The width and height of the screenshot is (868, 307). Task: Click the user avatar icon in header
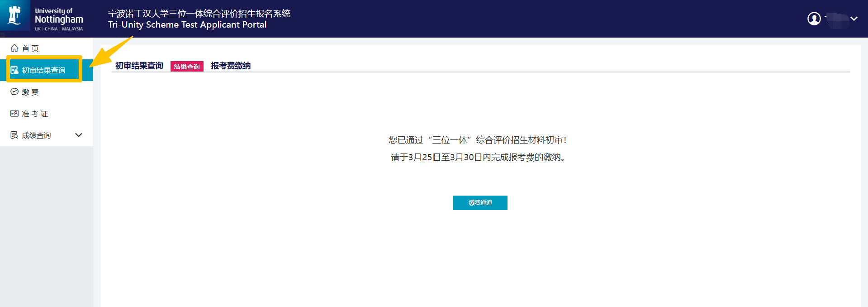(x=814, y=19)
